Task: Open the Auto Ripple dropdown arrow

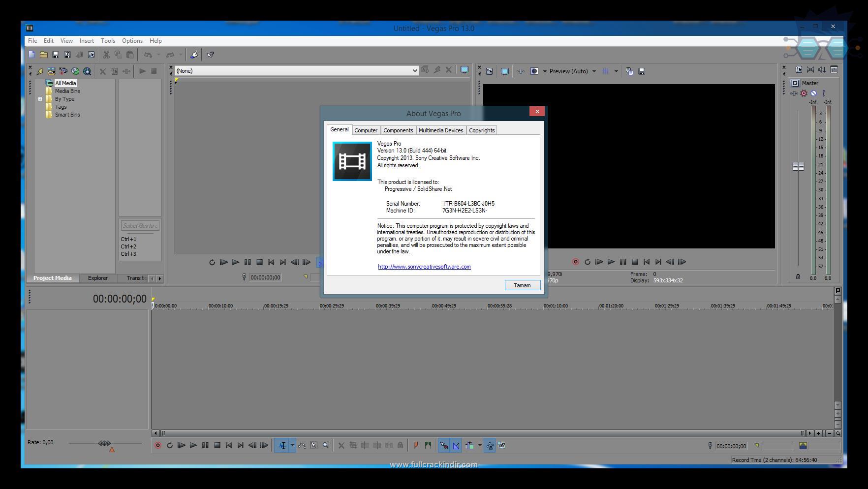Action: pyautogui.click(x=480, y=446)
